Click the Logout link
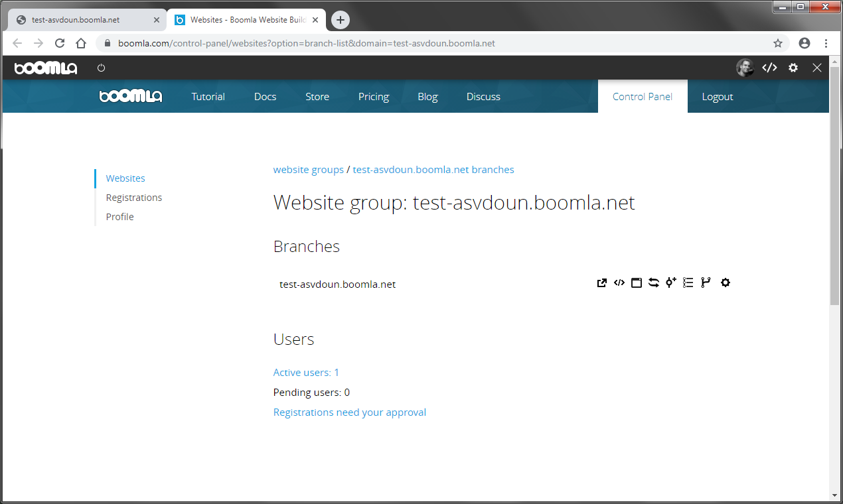 pyautogui.click(x=718, y=97)
